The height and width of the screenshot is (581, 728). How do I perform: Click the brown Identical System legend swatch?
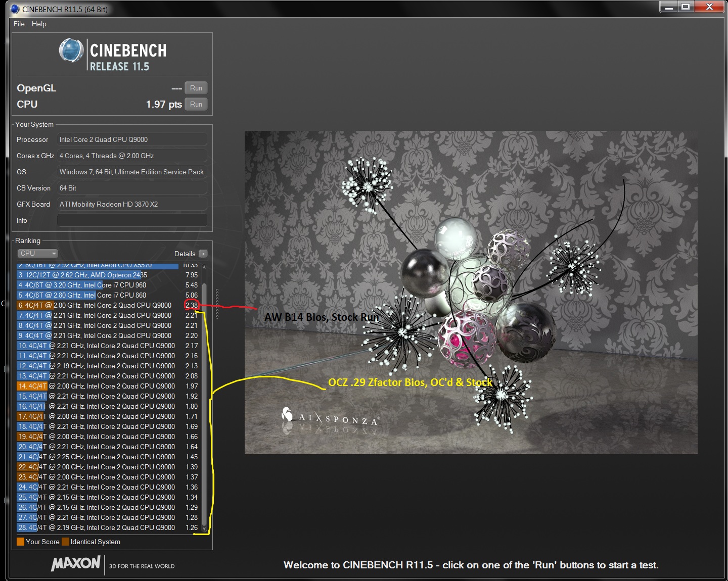(x=65, y=542)
